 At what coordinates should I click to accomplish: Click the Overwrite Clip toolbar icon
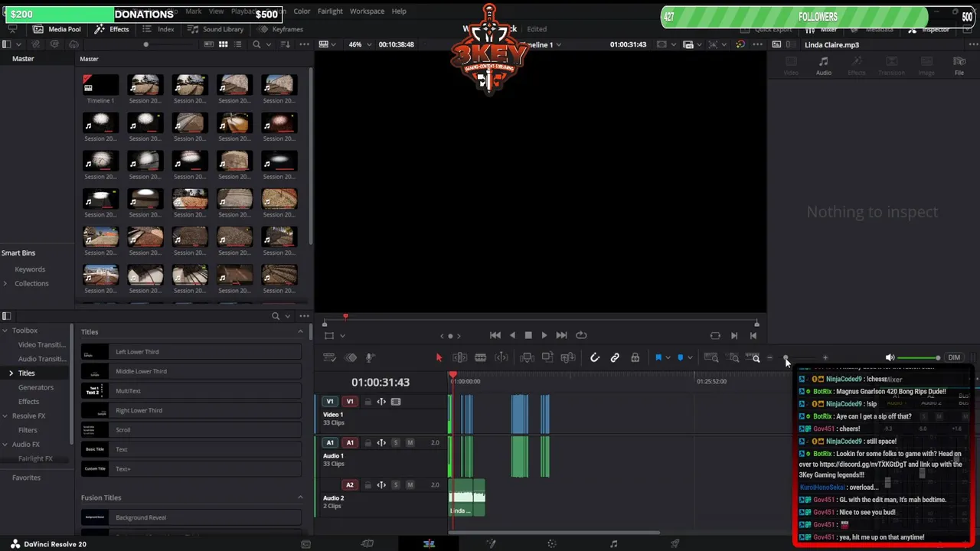coord(547,357)
